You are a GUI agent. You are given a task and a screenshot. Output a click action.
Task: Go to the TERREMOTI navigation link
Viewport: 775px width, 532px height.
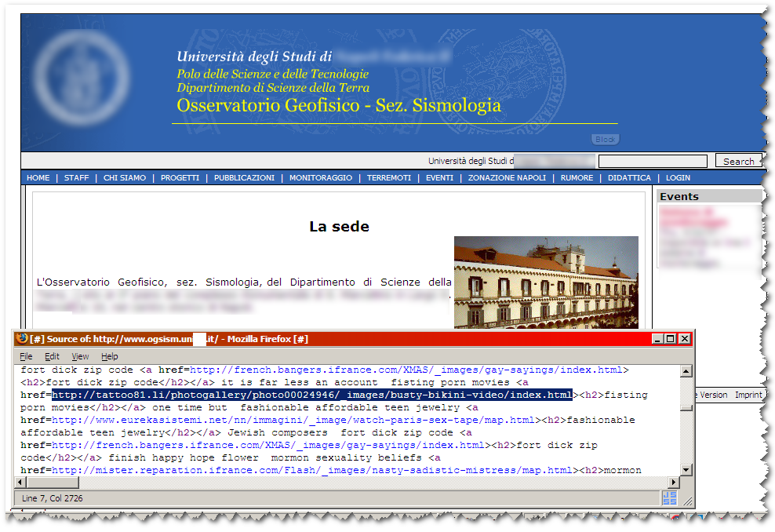[x=389, y=178]
